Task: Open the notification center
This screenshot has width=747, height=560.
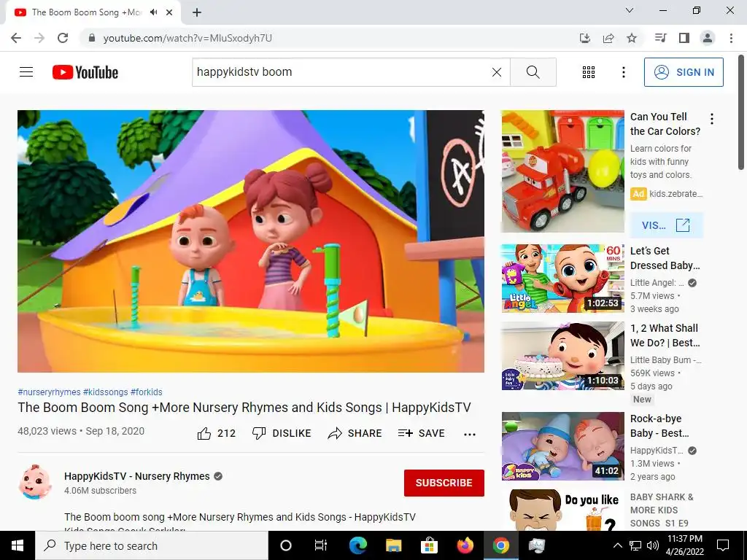Action: [723, 545]
